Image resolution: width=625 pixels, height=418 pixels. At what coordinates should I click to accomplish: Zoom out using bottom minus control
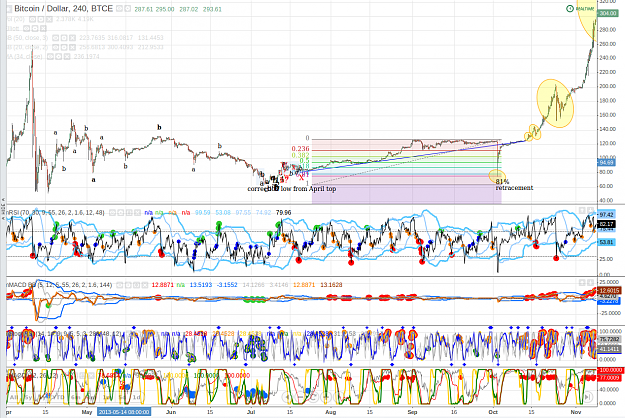coord(301,397)
